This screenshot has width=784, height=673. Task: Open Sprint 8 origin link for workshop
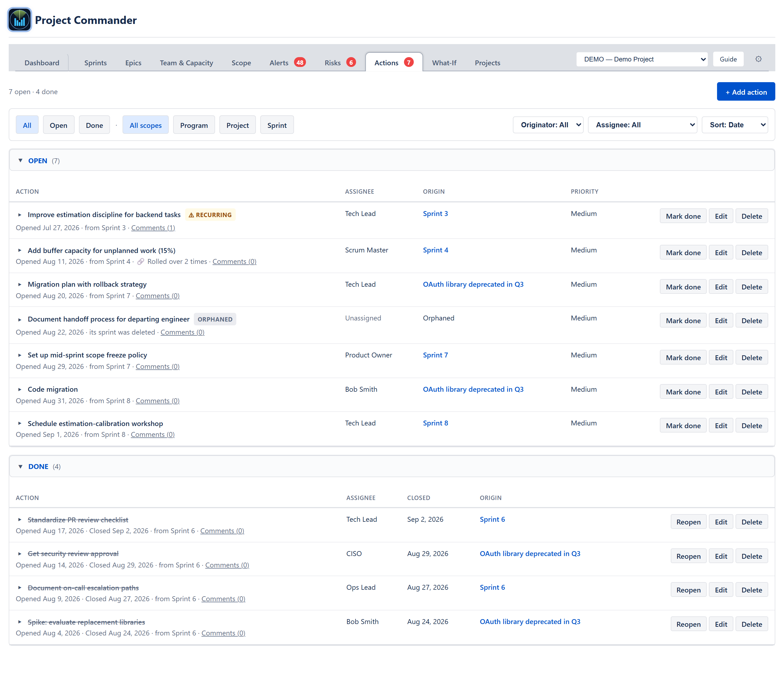click(436, 423)
